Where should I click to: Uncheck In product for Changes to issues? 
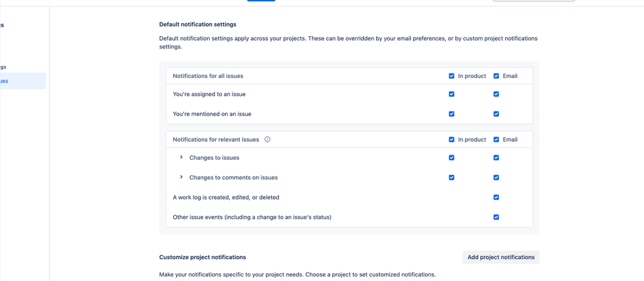(452, 157)
